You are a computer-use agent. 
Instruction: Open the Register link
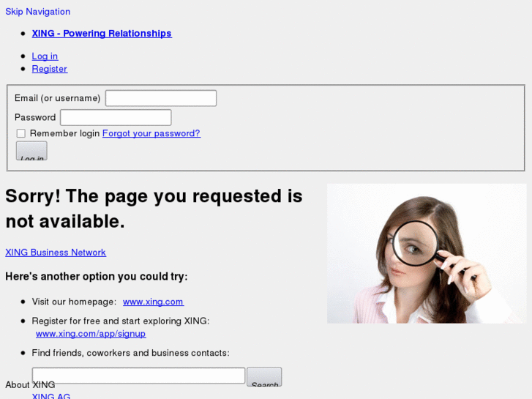[x=50, y=69]
